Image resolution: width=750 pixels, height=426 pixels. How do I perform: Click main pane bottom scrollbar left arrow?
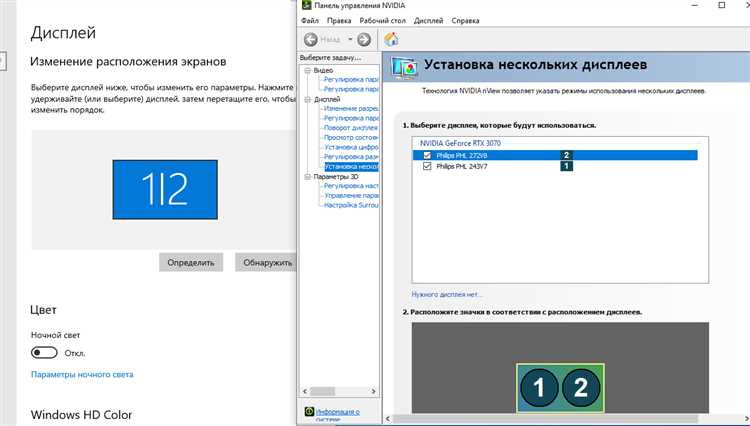pos(387,419)
